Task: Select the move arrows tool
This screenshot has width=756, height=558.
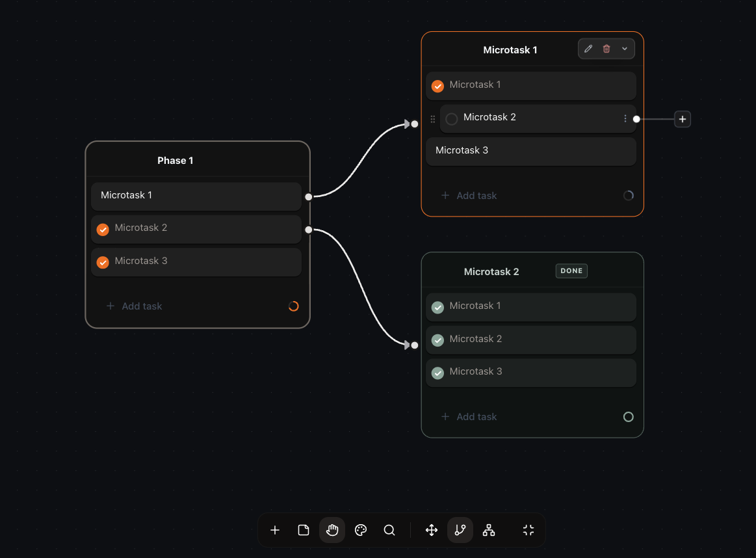Action: [432, 530]
